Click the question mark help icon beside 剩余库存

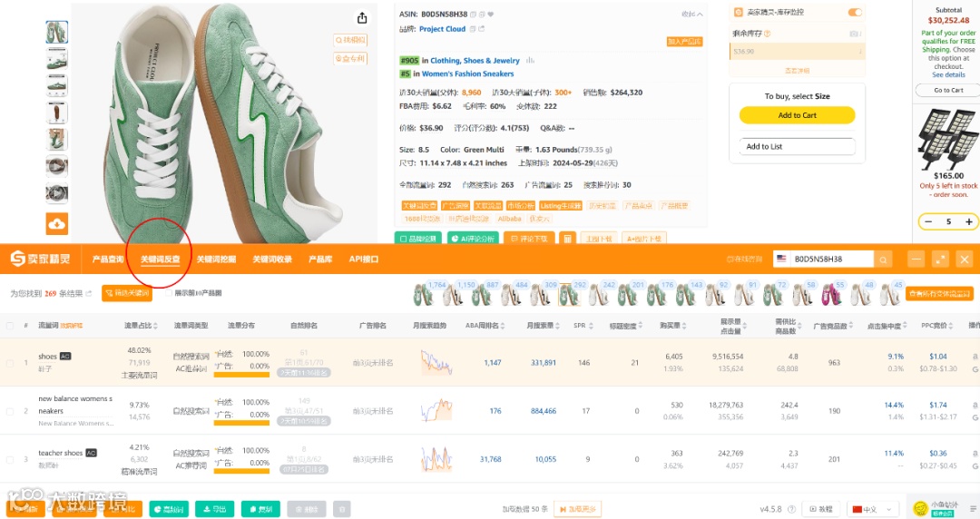point(768,34)
